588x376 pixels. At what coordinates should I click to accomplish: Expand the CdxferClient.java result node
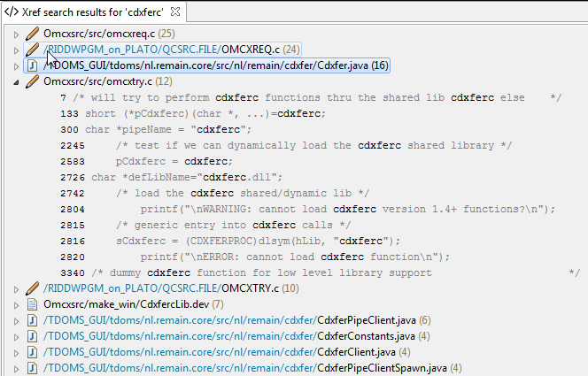point(16,352)
